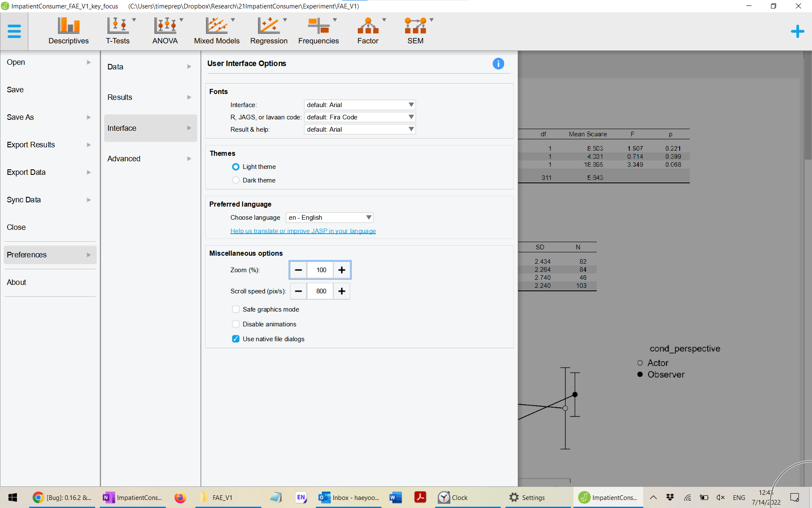Screen dimensions: 812x508
Task: Select the Dark theme radio button
Action: coord(236,180)
